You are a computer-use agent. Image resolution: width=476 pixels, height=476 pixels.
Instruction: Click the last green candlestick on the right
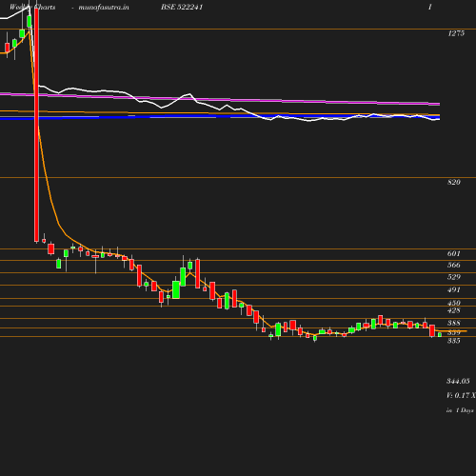[440, 334]
